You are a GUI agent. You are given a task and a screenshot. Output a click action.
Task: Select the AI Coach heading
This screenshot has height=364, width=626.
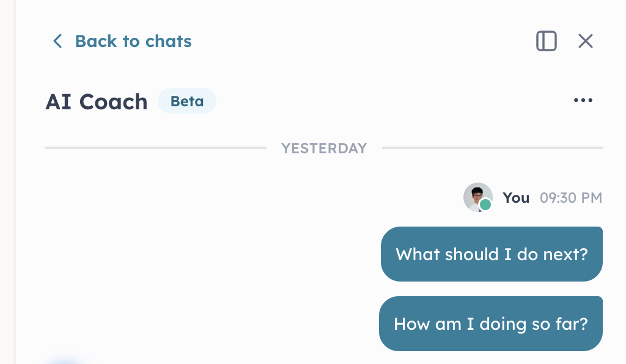[x=97, y=101]
